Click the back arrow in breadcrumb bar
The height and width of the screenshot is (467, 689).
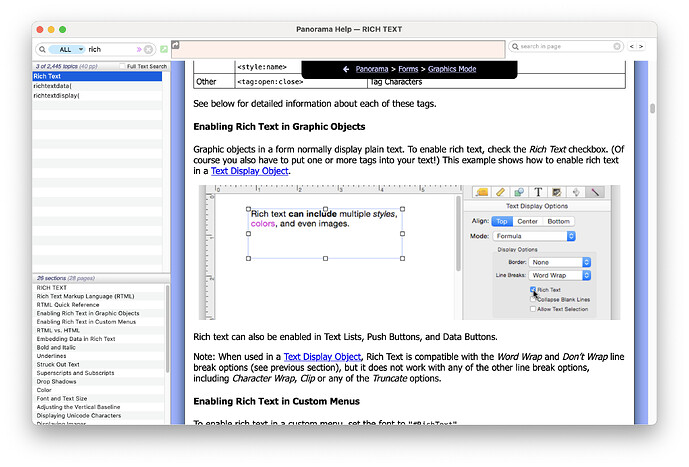coord(346,69)
